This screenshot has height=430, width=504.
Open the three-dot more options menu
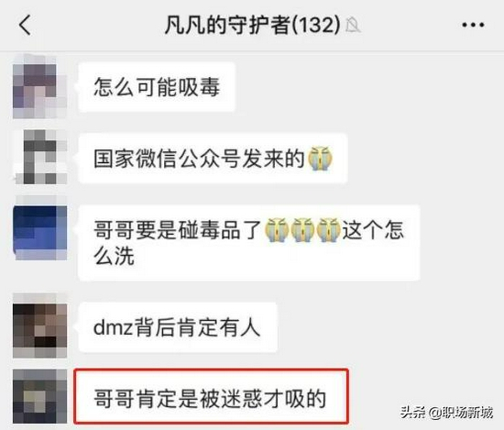pos(473,25)
